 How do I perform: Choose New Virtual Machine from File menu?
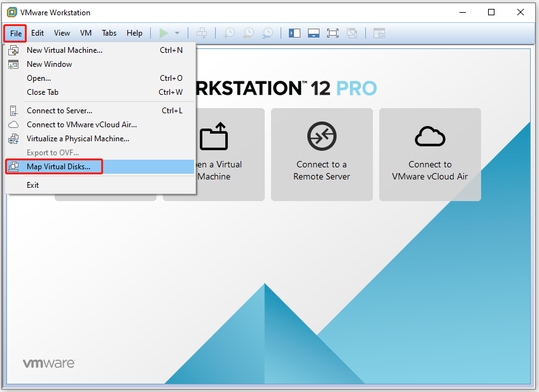[64, 50]
